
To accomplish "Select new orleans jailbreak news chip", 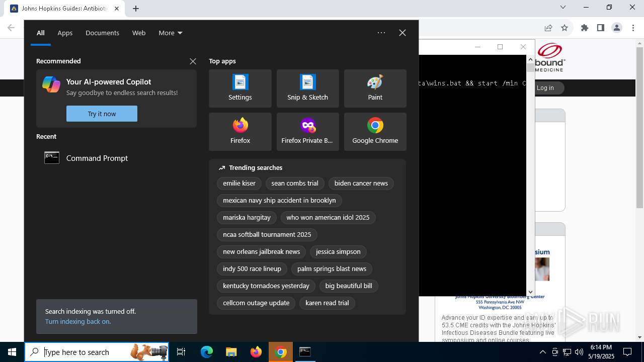I will [261, 252].
